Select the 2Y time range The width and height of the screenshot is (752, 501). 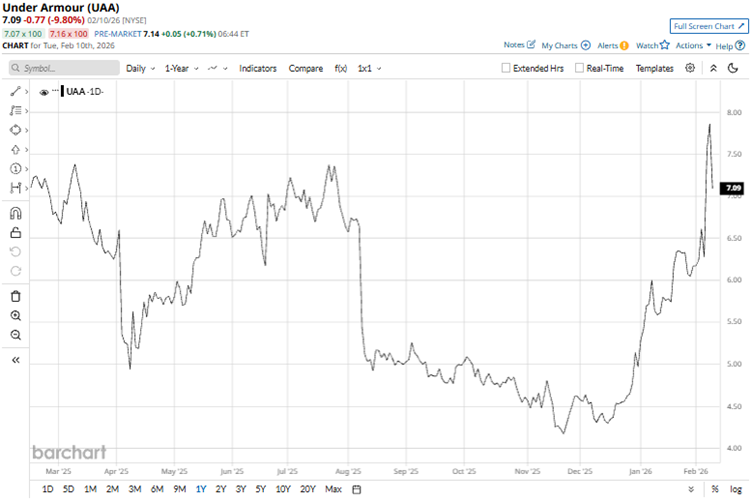[221, 489]
